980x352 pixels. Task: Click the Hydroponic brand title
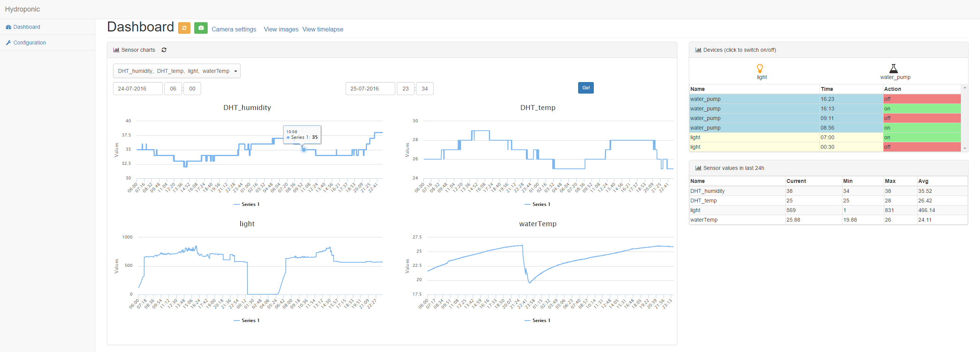(22, 9)
